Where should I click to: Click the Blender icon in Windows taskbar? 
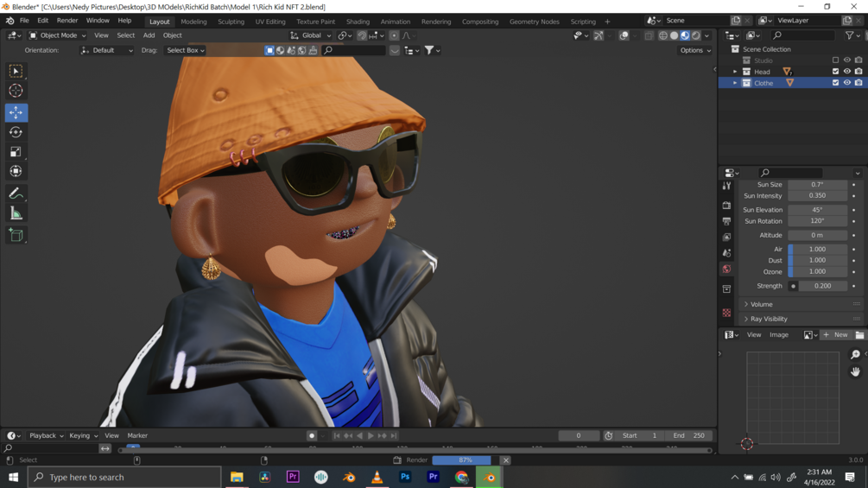point(490,477)
